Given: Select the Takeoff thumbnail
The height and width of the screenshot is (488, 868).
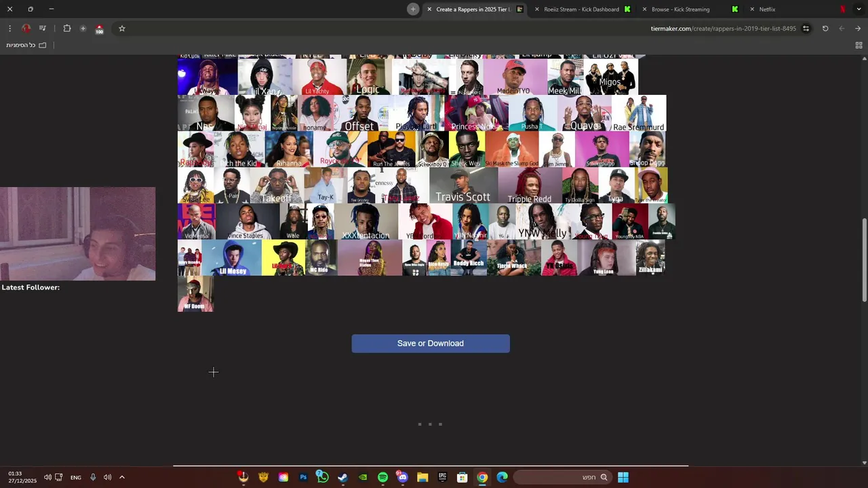Looking at the screenshot, I should (277, 186).
